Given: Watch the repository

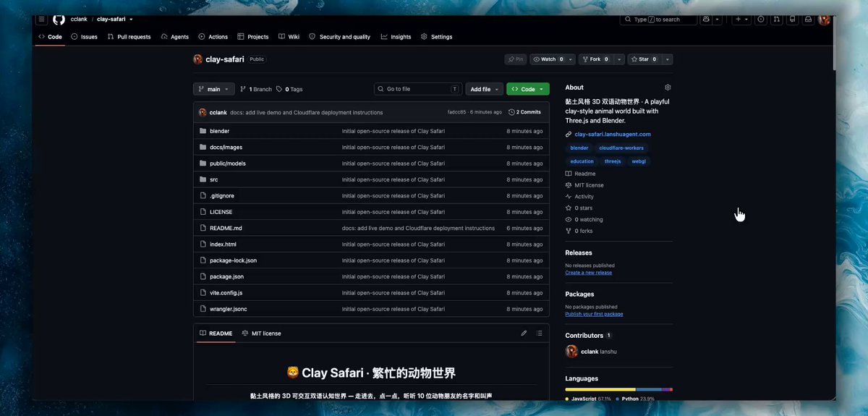Looking at the screenshot, I should pos(548,59).
